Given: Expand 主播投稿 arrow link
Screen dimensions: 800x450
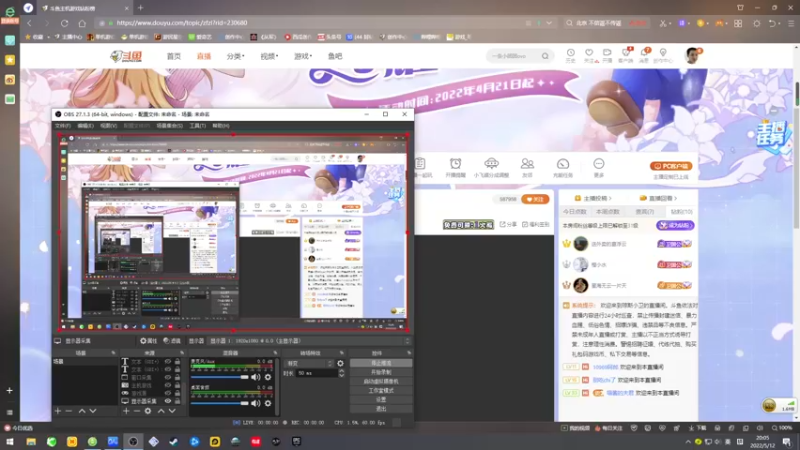Looking at the screenshot, I should click(593, 198).
